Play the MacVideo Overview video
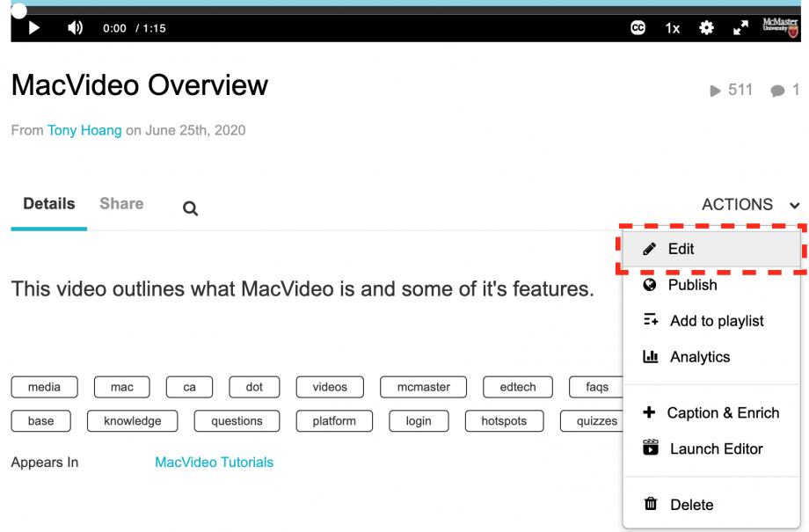Image resolution: width=809 pixels, height=532 pixels. pos(34,28)
